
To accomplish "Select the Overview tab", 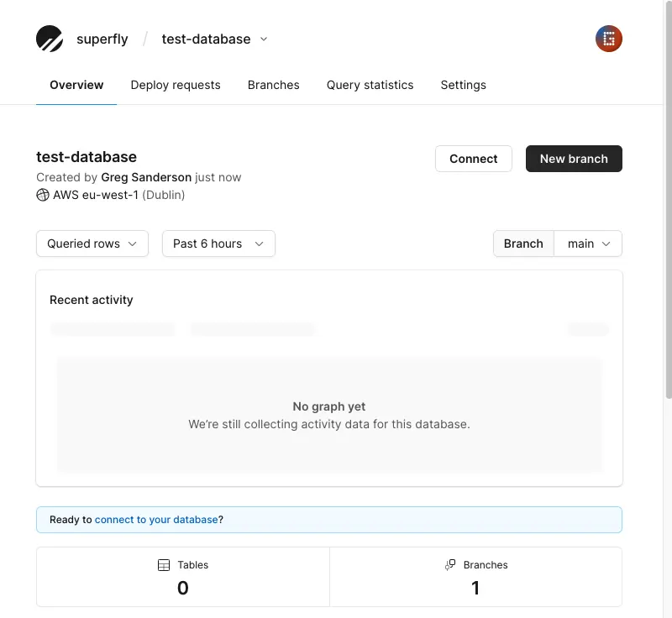I will [x=76, y=85].
